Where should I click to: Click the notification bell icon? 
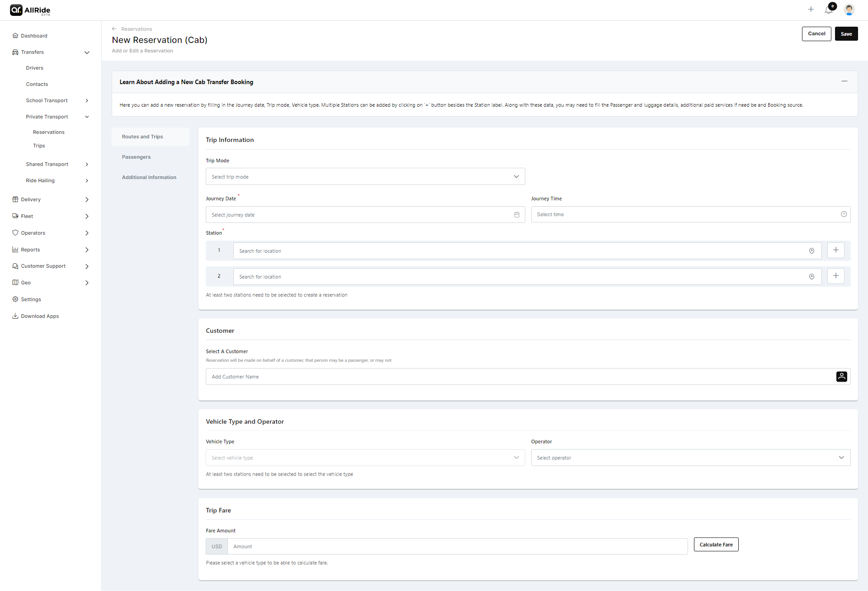click(828, 10)
